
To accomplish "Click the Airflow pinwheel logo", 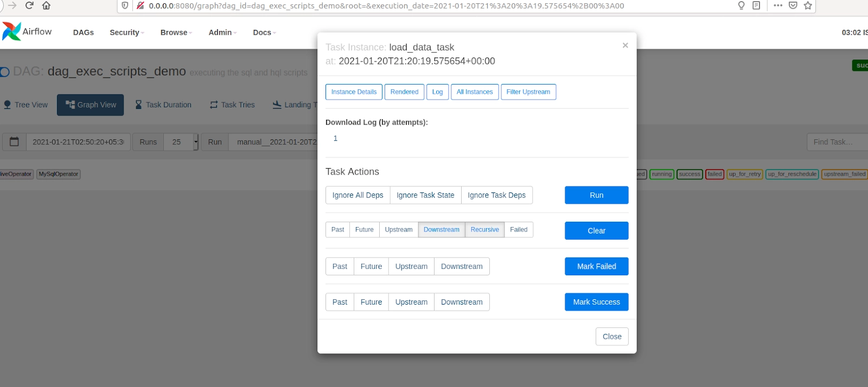I will (12, 31).
